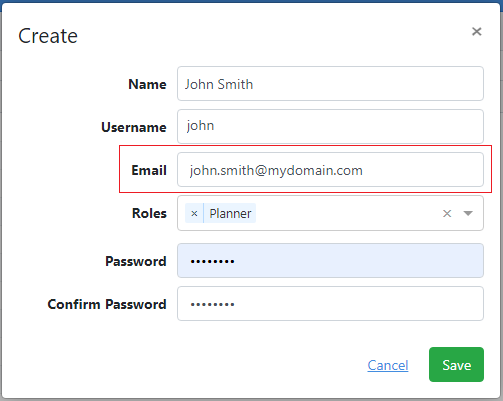The height and width of the screenshot is (401, 503).
Task: Cancel creating the user
Action: pos(388,365)
